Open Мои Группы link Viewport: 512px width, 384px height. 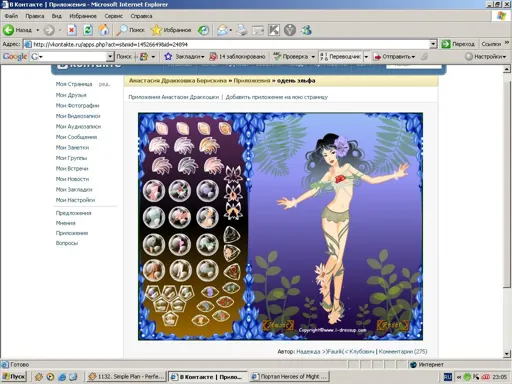(71, 158)
